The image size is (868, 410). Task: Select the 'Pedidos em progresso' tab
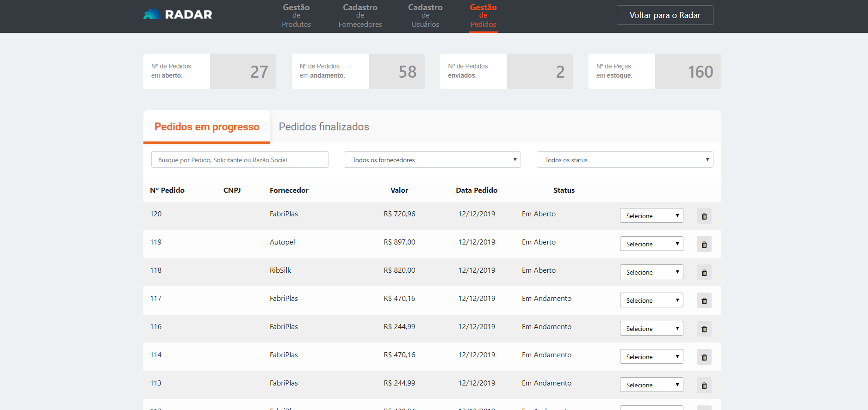coord(207,127)
